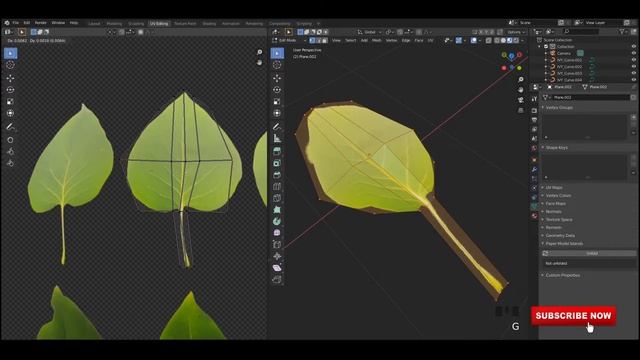Activate the Transform tool in 3D viewport
The image size is (640, 360).
point(277,113)
